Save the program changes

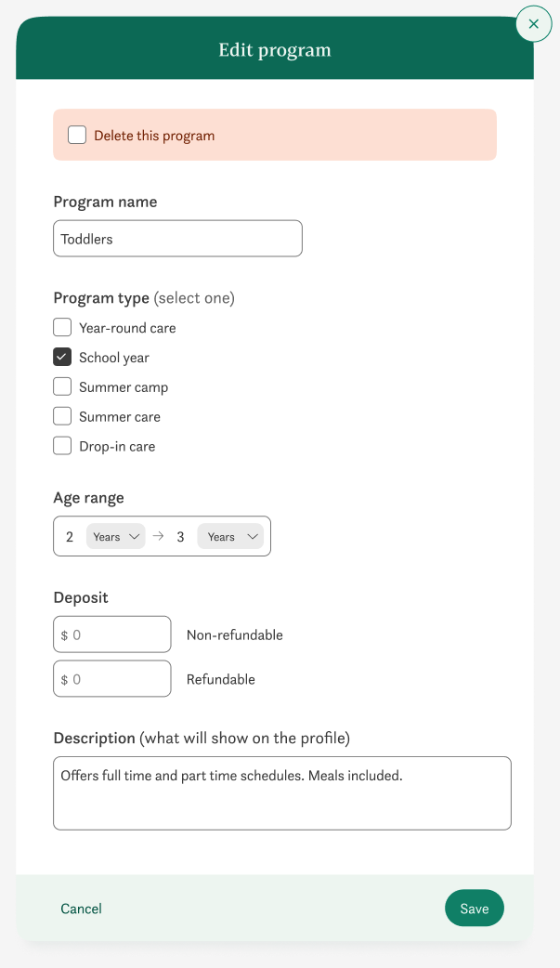point(474,908)
